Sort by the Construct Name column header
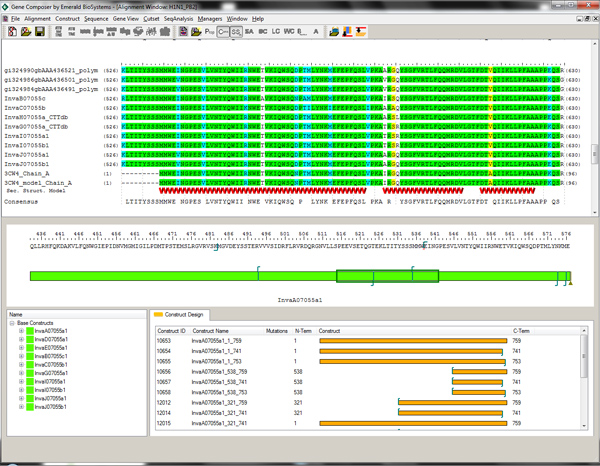Screen dimensions: 600x466 point(210,329)
